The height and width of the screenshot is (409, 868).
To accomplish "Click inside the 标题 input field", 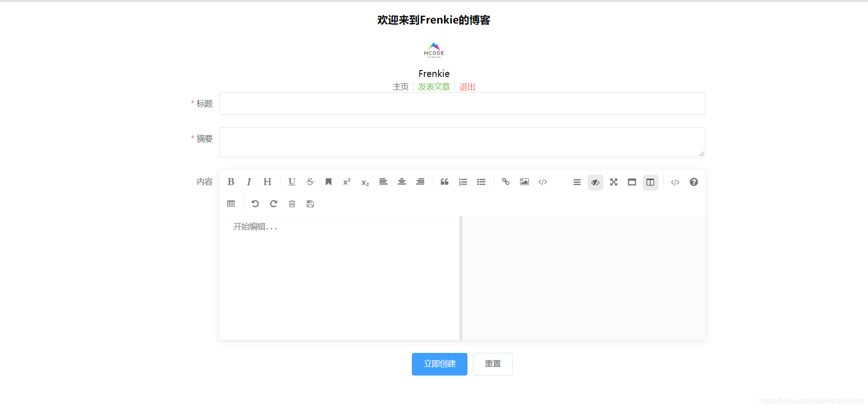I will click(x=461, y=104).
